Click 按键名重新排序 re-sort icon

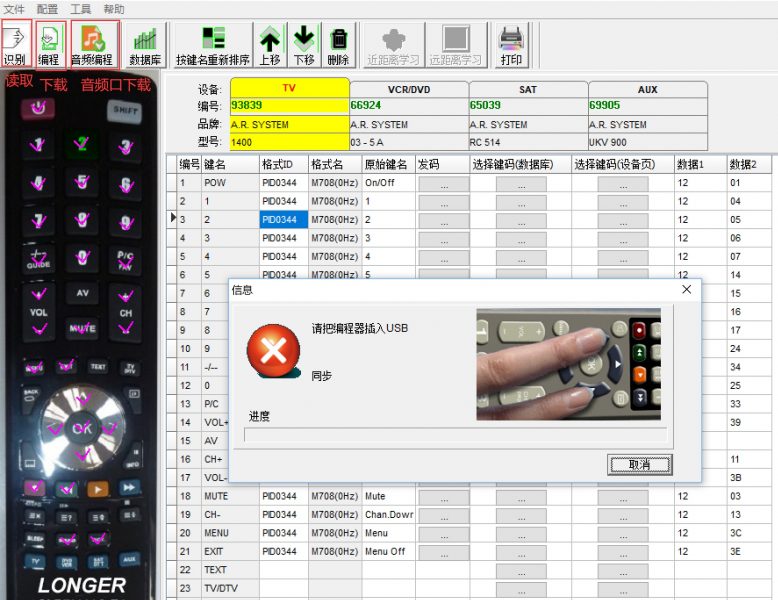point(212,44)
